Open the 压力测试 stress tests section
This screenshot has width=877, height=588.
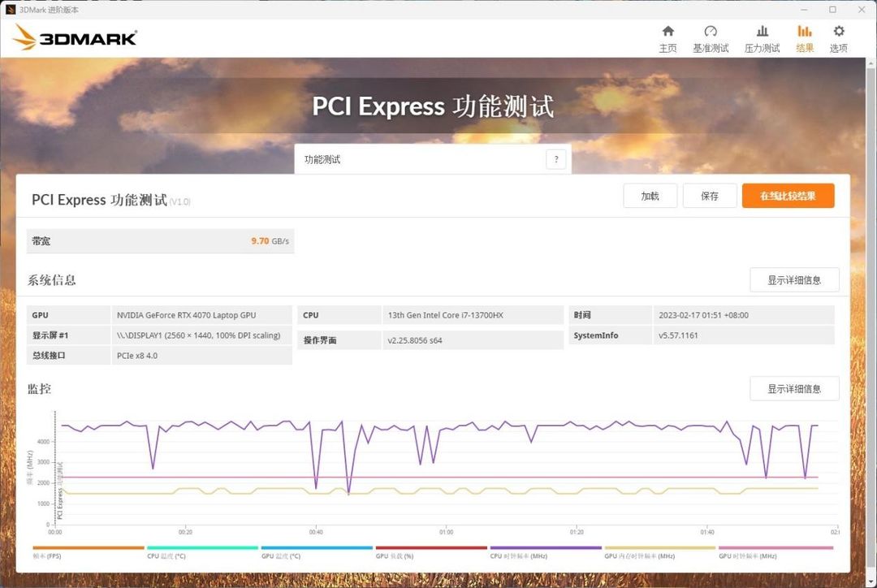click(762, 39)
